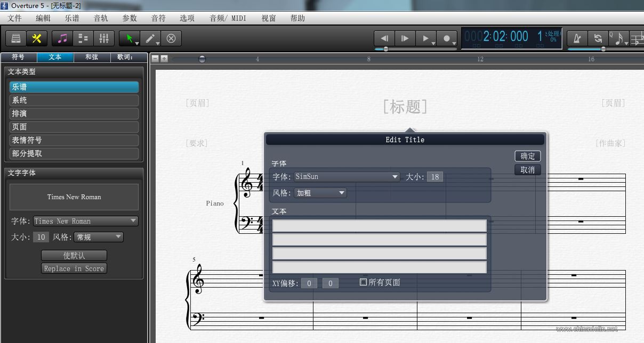The height and width of the screenshot is (343, 644).
Task: Select the pencil drawing tool
Action: (150, 38)
